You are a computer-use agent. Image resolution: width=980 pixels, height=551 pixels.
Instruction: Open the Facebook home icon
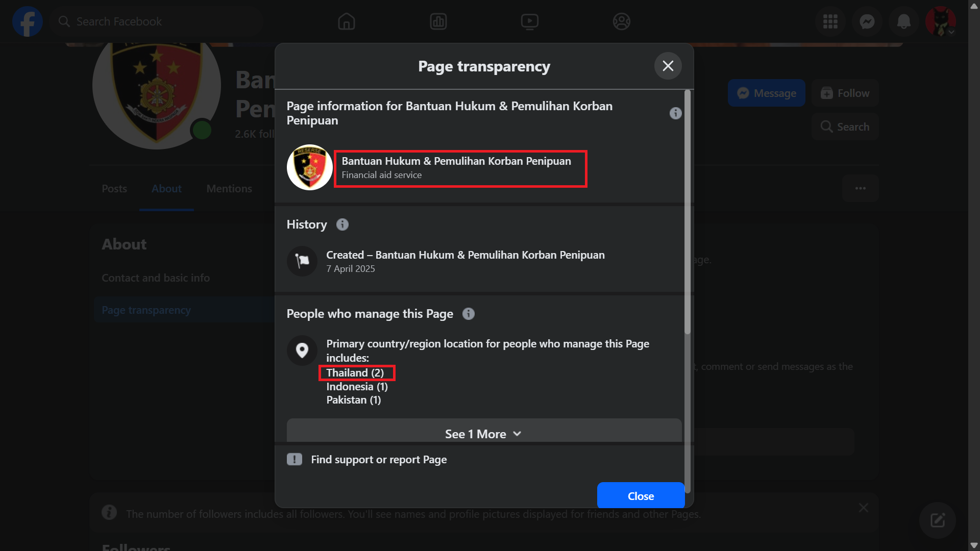click(346, 21)
